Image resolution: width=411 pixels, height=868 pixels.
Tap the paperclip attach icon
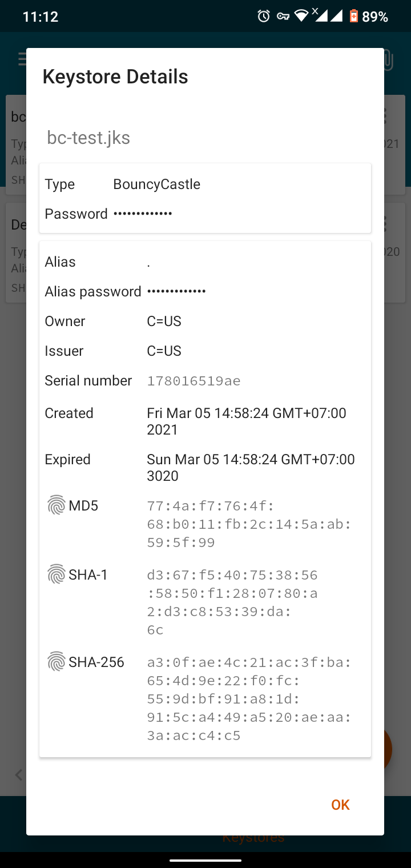[x=388, y=60]
